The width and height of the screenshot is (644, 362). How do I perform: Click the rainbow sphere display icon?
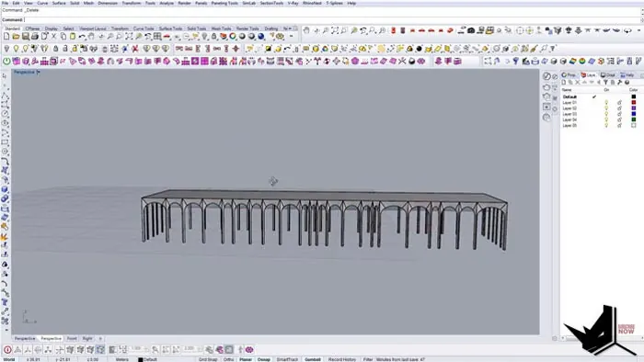click(582, 61)
